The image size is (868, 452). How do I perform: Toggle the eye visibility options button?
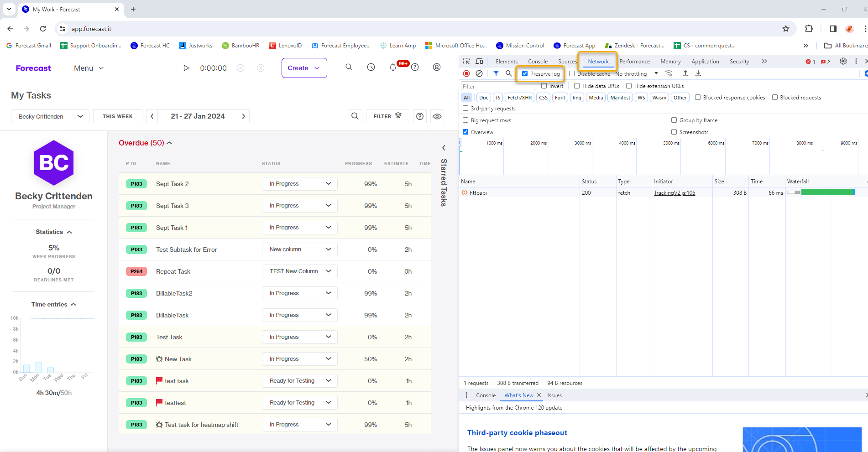pyautogui.click(x=437, y=116)
